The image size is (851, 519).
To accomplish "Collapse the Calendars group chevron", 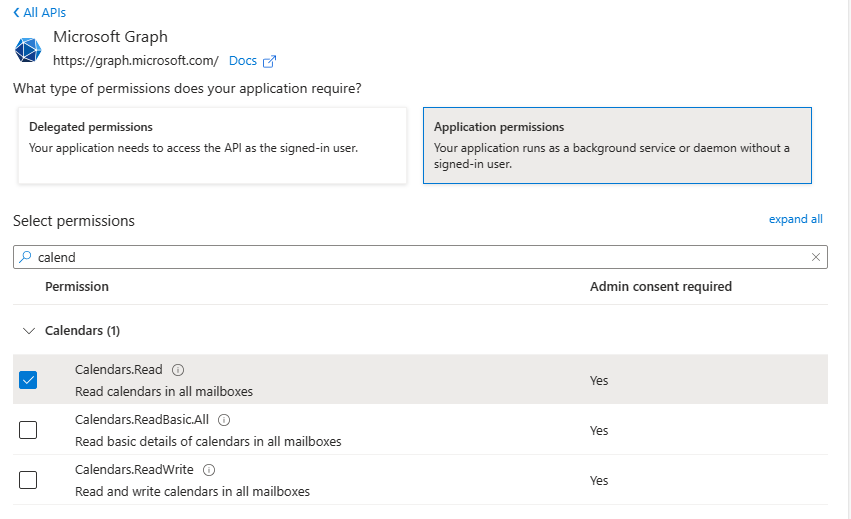I will (29, 331).
